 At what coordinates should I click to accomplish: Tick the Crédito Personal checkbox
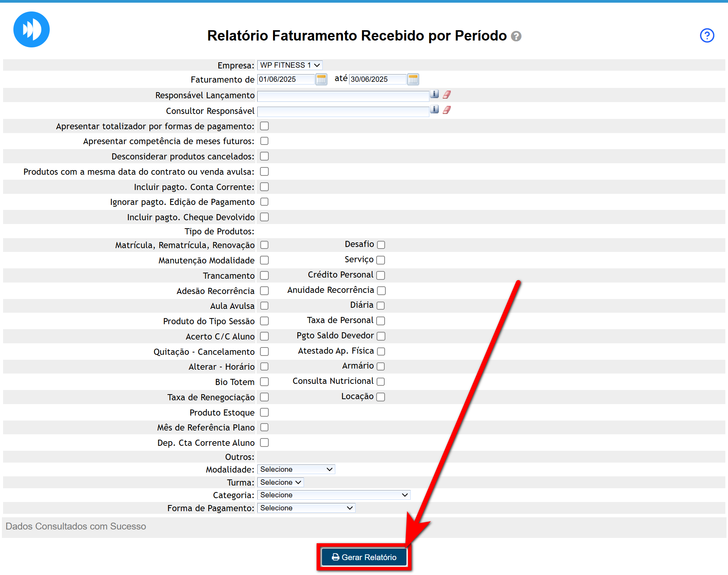point(380,275)
